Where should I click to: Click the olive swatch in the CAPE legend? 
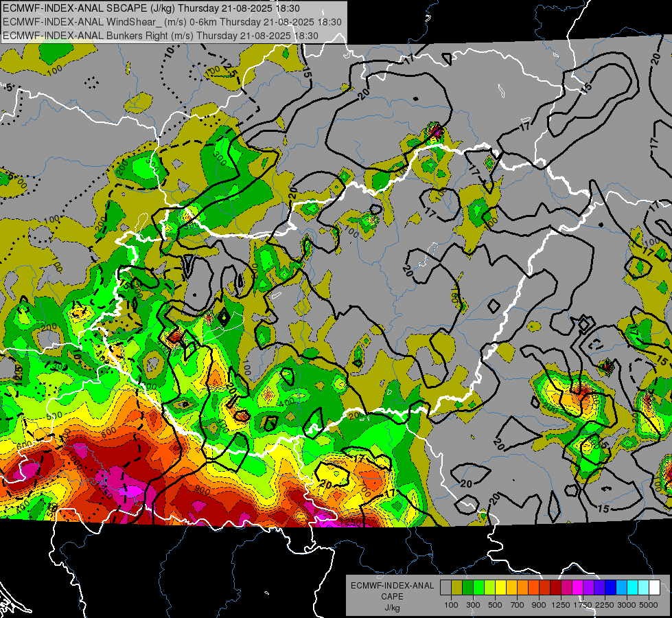tap(457, 588)
